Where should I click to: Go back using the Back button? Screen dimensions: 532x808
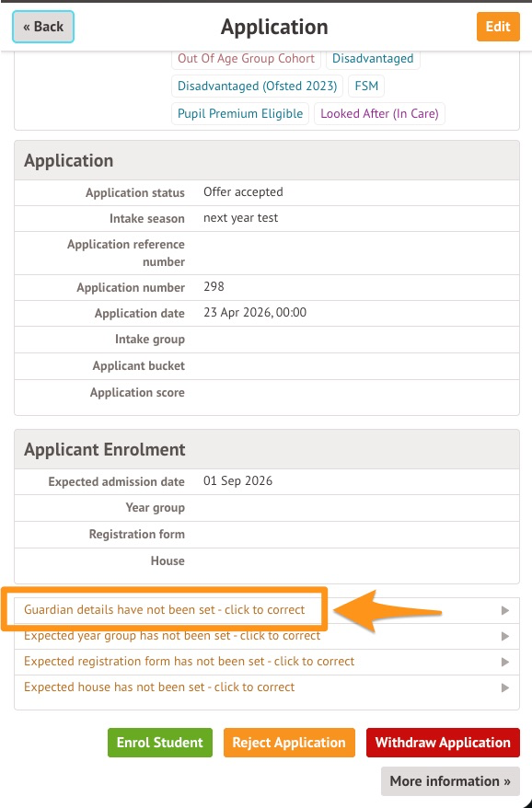(43, 27)
